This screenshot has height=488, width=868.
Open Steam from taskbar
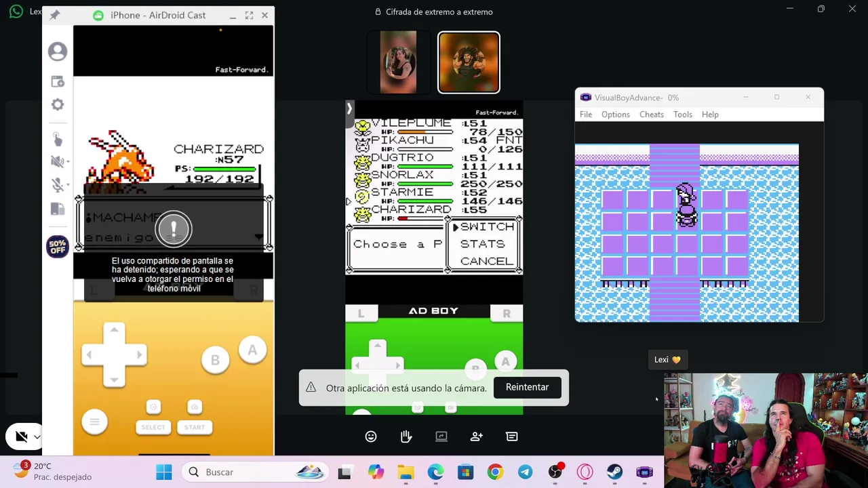[614, 472]
